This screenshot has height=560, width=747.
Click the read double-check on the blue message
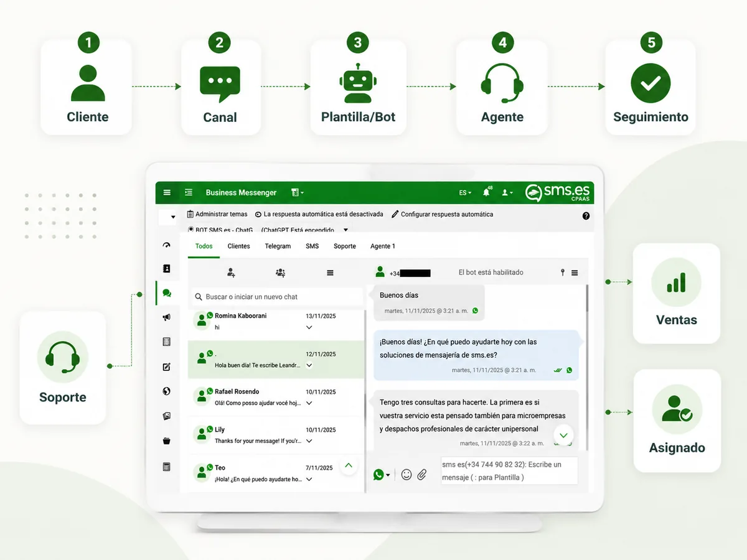[x=558, y=370]
